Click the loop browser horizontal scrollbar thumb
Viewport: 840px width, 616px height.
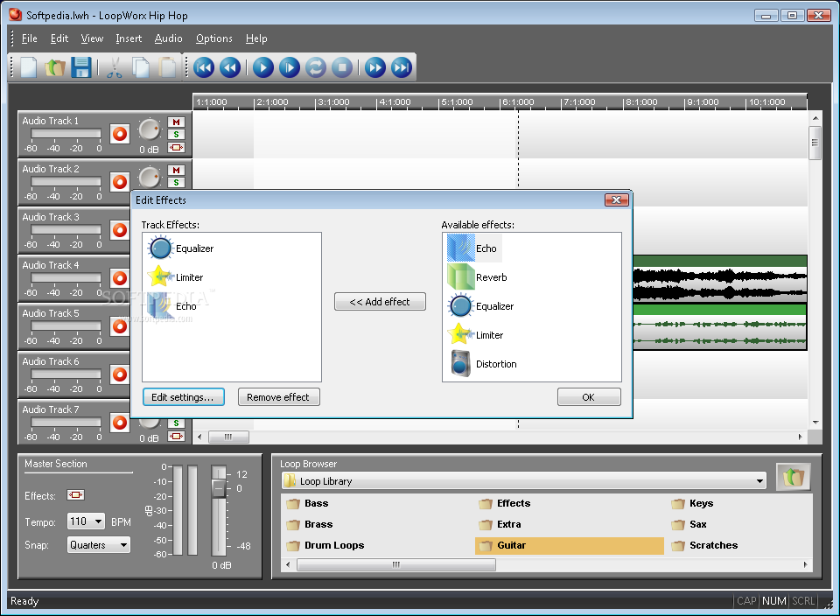tap(395, 564)
